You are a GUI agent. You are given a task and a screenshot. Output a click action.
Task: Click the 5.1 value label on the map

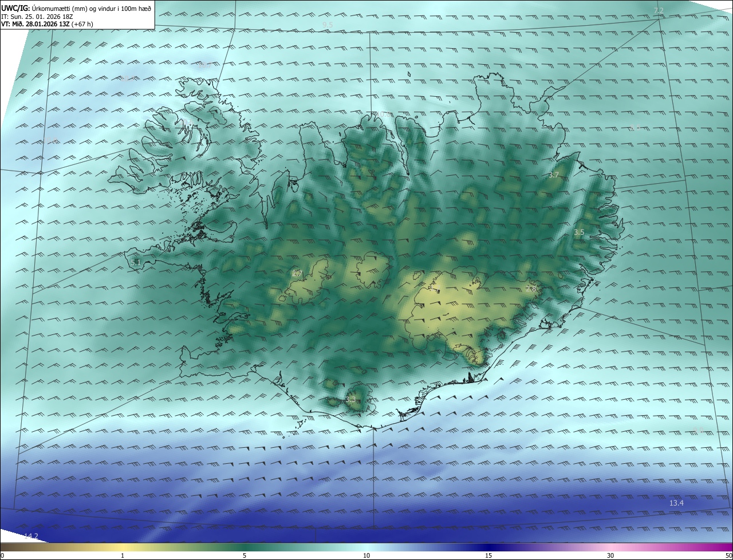tap(136, 262)
